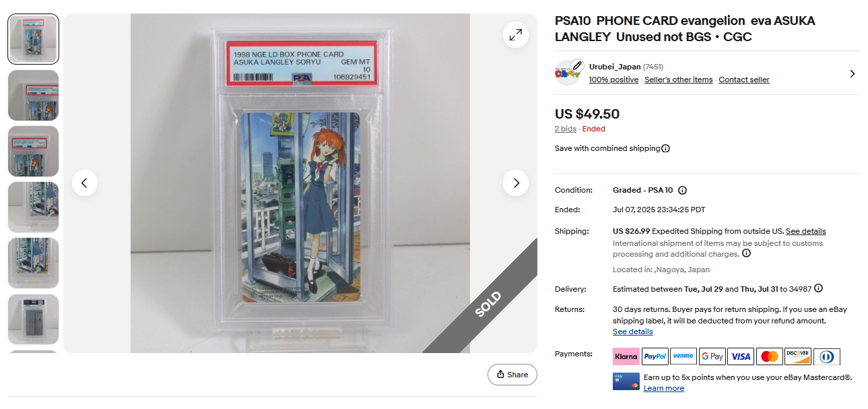Open Seller's other items
The width and height of the screenshot is (868, 409).
678,80
